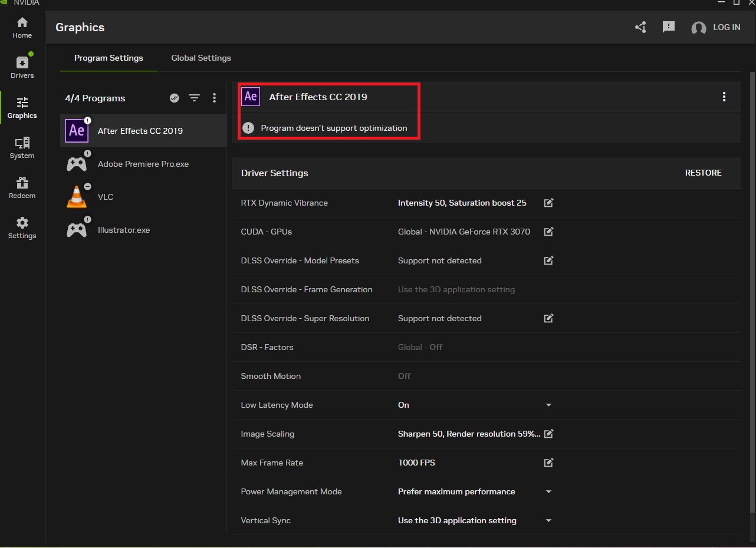This screenshot has width=756, height=548.
Task: Expand the Low Latency Mode dropdown
Action: (548, 405)
